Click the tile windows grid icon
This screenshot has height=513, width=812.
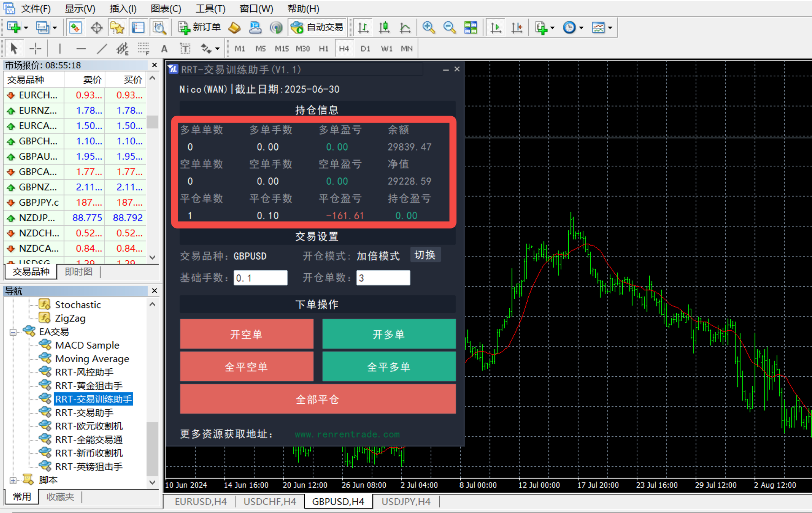(x=471, y=27)
